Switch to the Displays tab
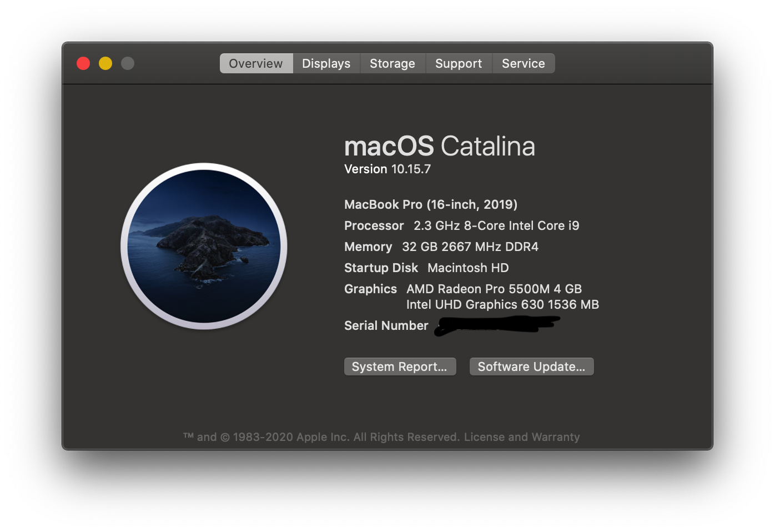 (x=326, y=63)
